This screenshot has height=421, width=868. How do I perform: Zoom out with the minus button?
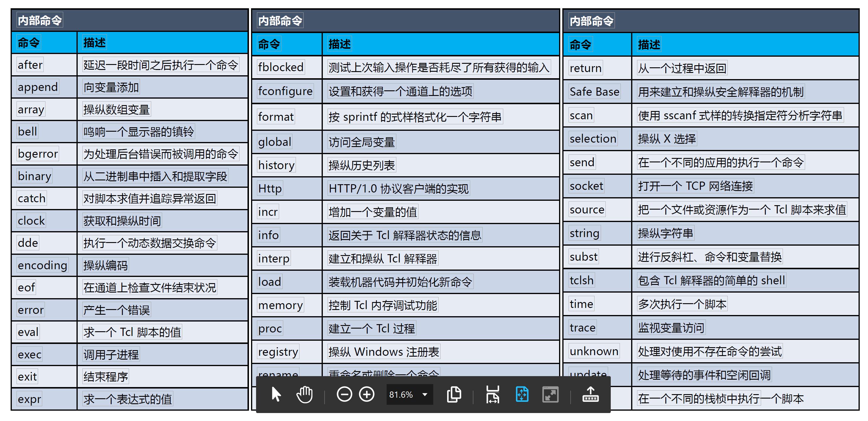[x=344, y=394]
